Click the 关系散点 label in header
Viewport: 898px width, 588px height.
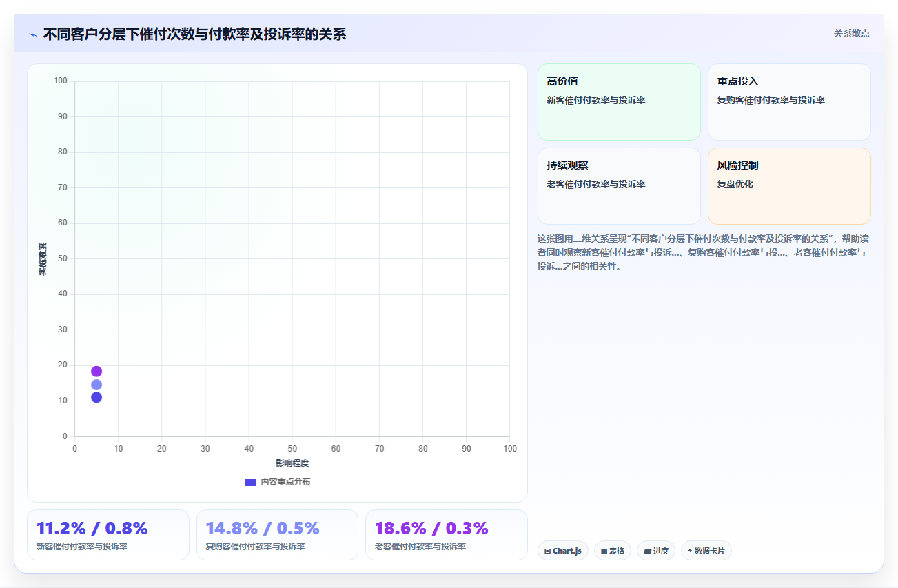(851, 33)
